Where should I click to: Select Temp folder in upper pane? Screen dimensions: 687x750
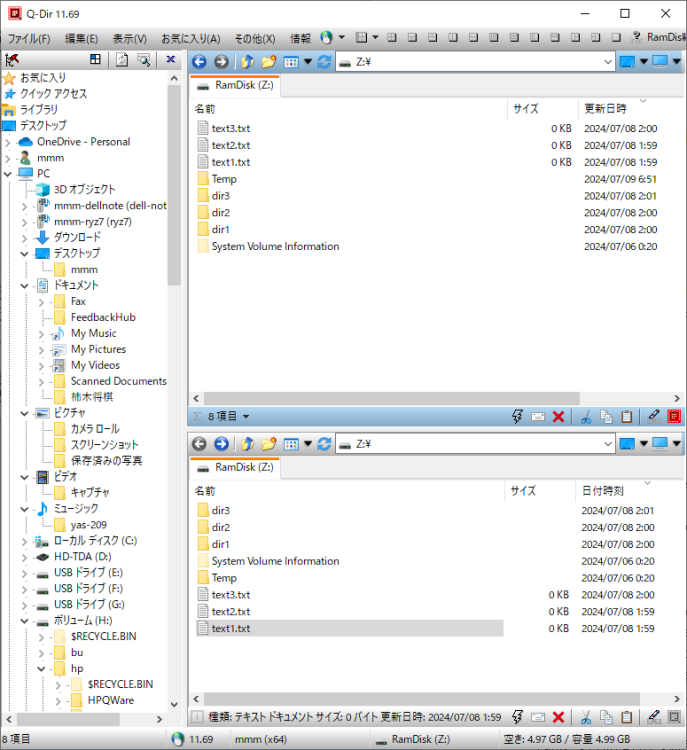(224, 179)
